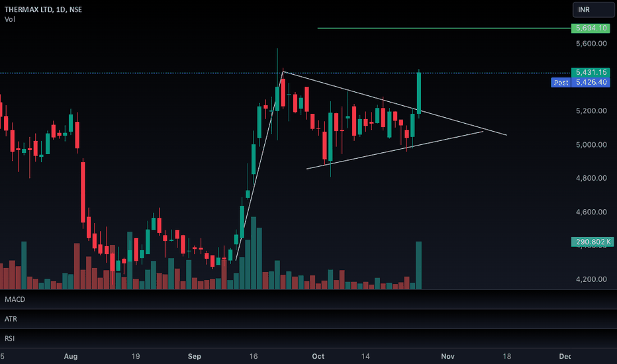Open the MACD indicator pane
This screenshot has width=617, height=364.
(x=15, y=299)
